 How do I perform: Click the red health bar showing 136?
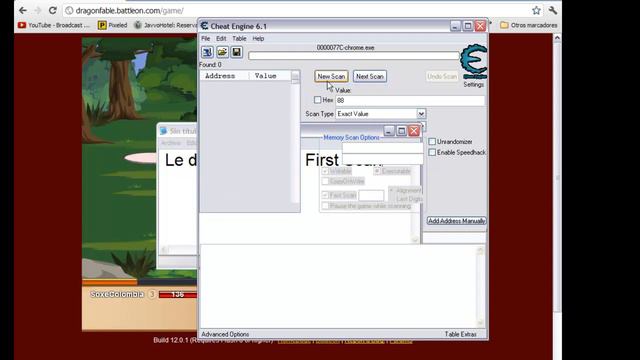click(x=178, y=295)
